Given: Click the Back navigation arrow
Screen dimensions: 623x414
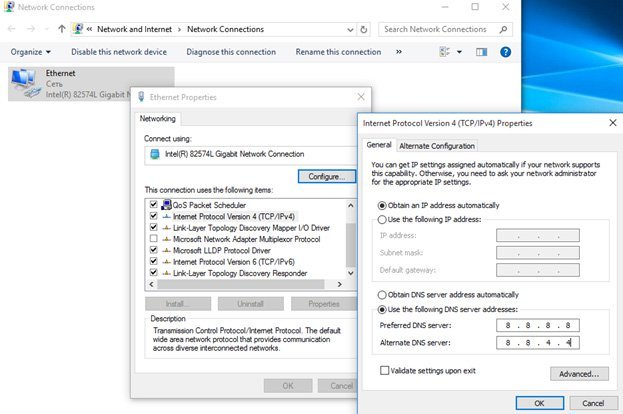Looking at the screenshot, I should pos(13,30).
